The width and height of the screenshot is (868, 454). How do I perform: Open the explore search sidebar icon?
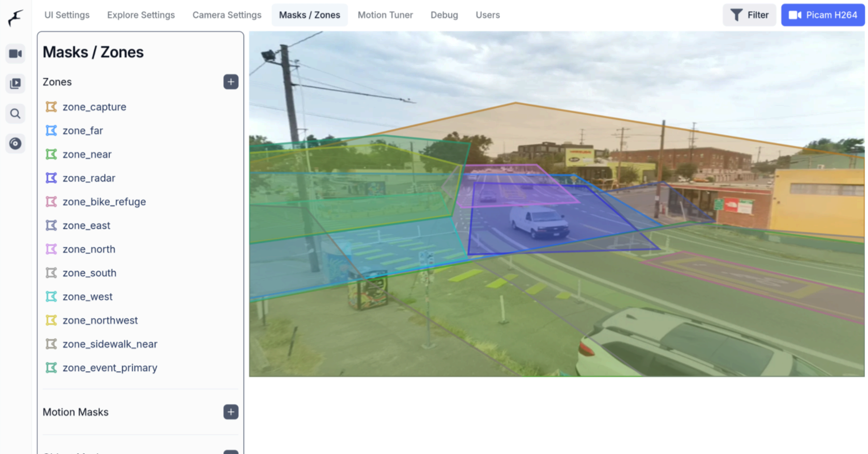(15, 113)
